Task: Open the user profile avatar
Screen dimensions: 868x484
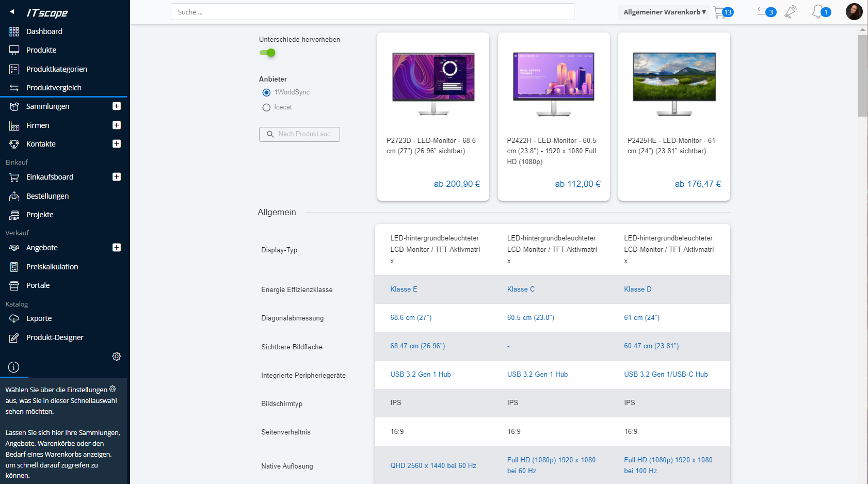Action: point(854,12)
